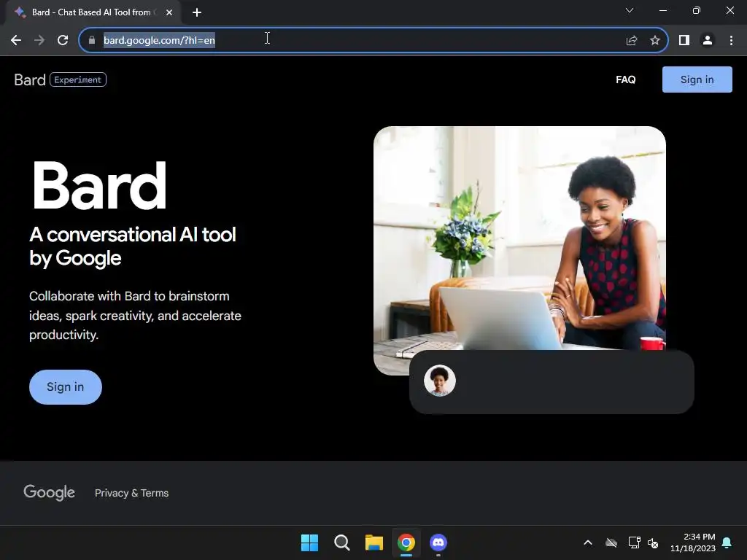Click the OneDrive cloud tray icon

click(611, 542)
